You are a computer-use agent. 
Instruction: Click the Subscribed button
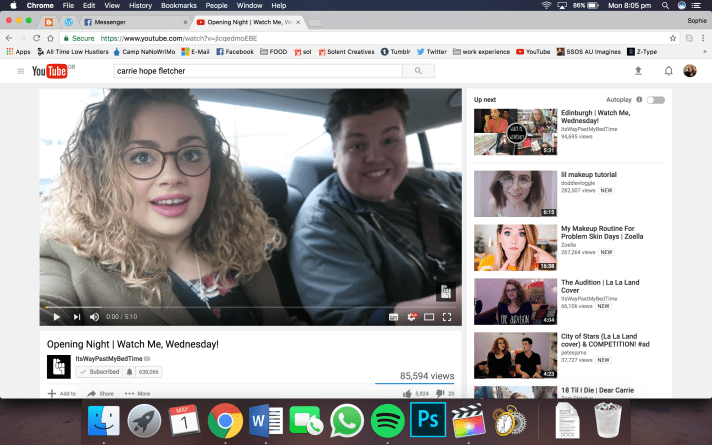[x=99, y=371]
